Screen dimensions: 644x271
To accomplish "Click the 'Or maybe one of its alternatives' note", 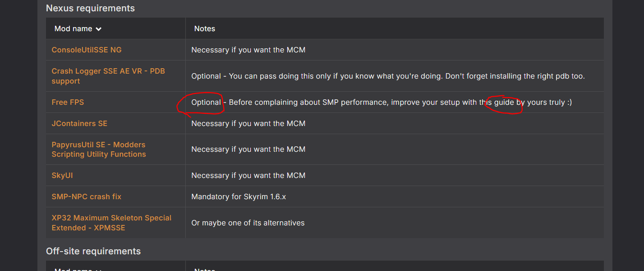I will point(248,223).
